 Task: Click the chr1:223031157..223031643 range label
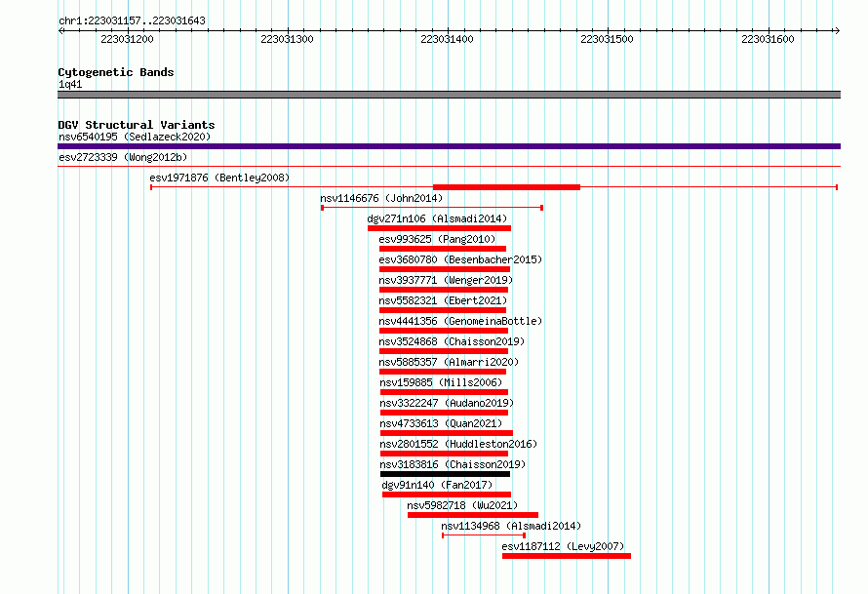click(132, 20)
